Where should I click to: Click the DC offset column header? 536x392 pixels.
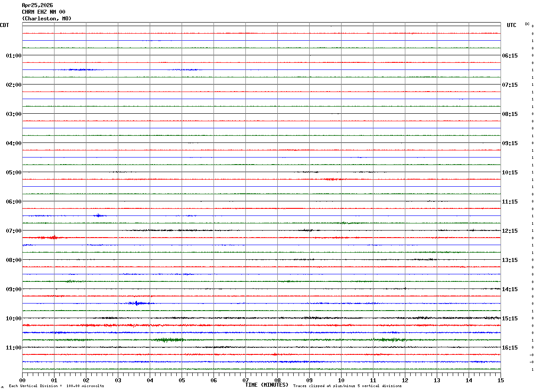527,24
